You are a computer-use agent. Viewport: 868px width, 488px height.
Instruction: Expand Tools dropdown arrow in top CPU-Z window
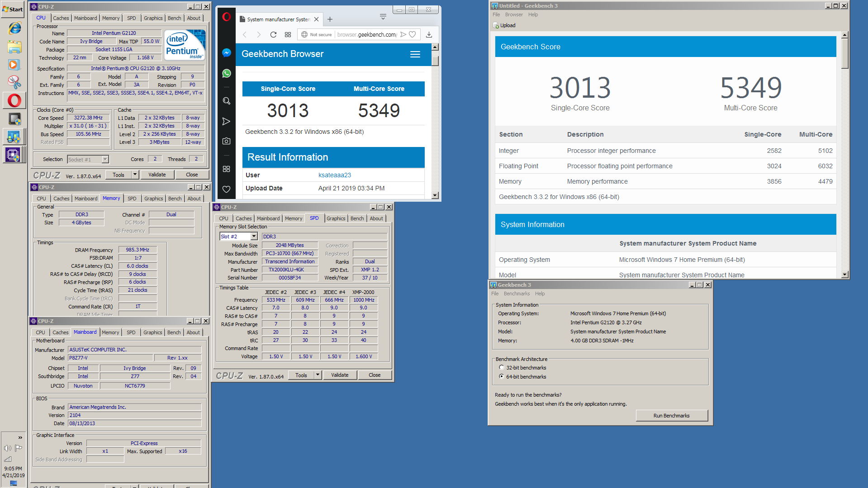click(x=135, y=175)
